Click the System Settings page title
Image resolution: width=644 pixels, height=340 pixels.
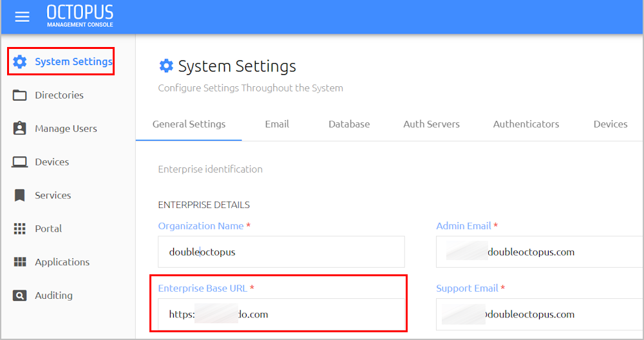coord(237,66)
